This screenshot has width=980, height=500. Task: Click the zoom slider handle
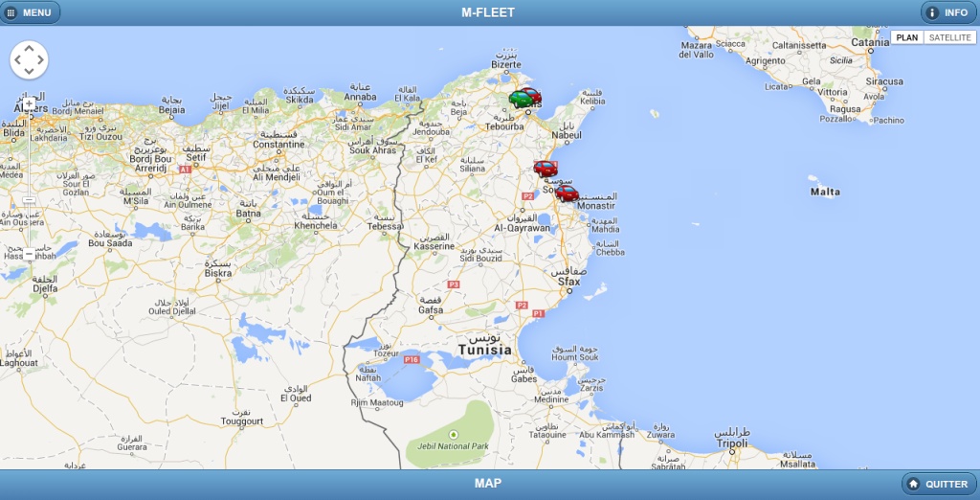pyautogui.click(x=29, y=199)
